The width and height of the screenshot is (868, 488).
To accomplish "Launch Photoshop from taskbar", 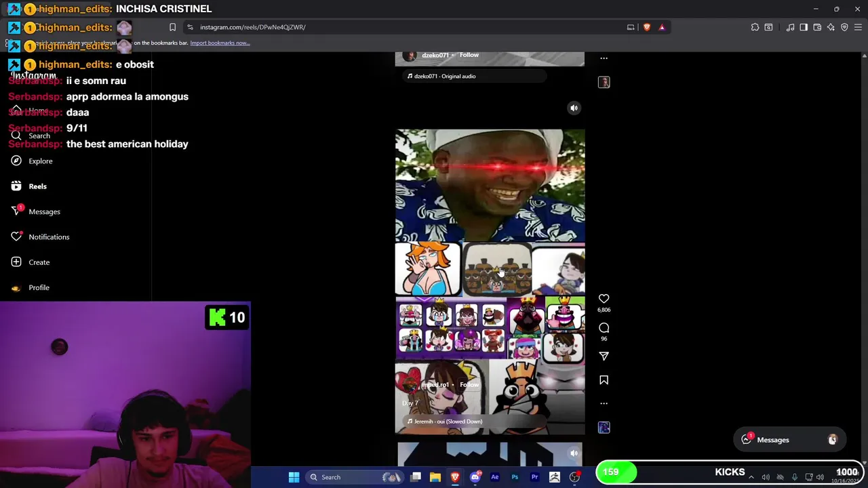I will click(515, 477).
